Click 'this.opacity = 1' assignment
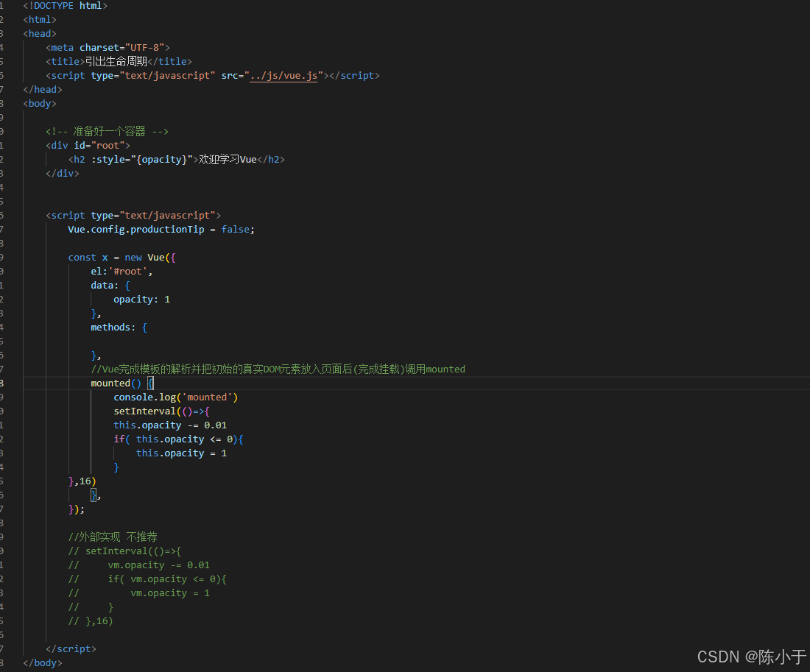The width and height of the screenshot is (810, 672). point(181,453)
